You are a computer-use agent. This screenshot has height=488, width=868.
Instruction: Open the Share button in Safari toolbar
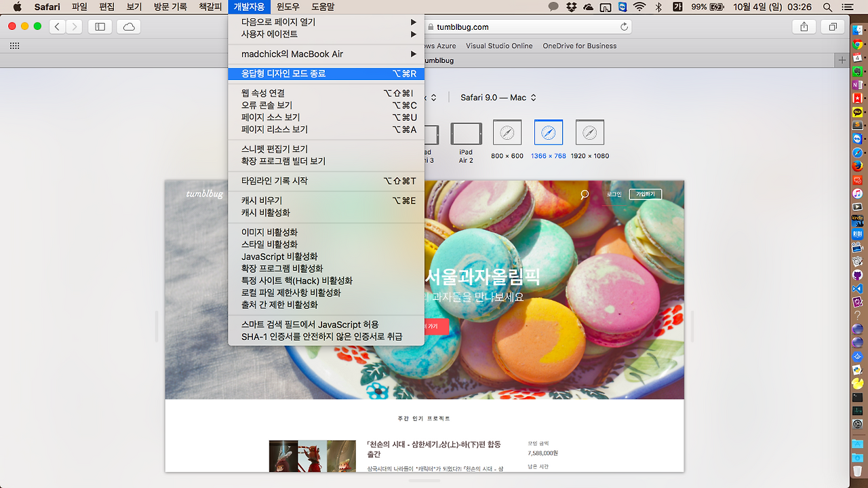[804, 26]
